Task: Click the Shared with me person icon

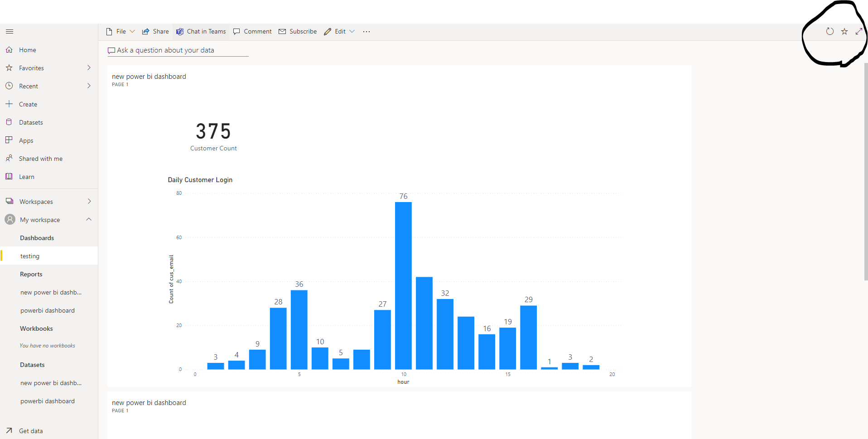Action: point(9,158)
